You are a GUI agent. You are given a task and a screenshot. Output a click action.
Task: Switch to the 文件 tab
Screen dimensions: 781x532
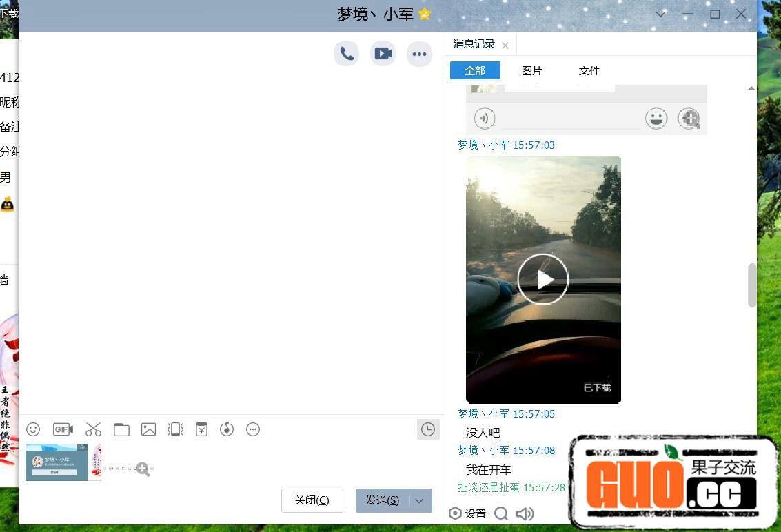tap(589, 70)
